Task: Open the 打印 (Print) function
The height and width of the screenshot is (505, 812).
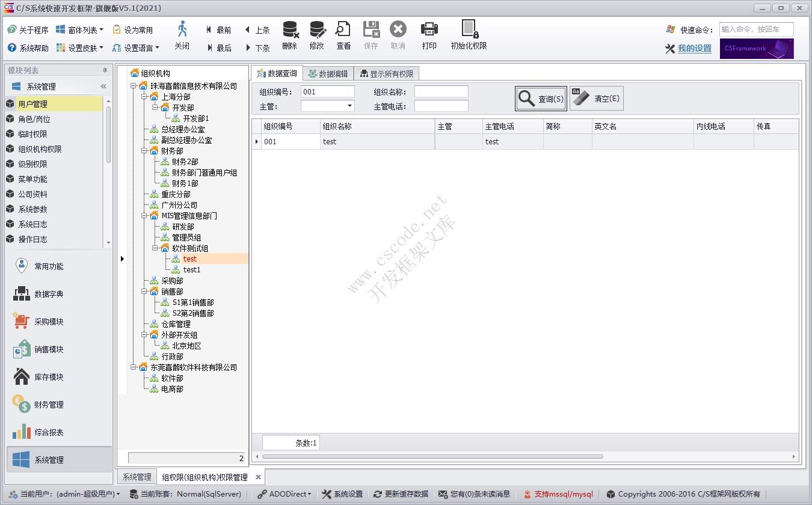Action: (429, 35)
